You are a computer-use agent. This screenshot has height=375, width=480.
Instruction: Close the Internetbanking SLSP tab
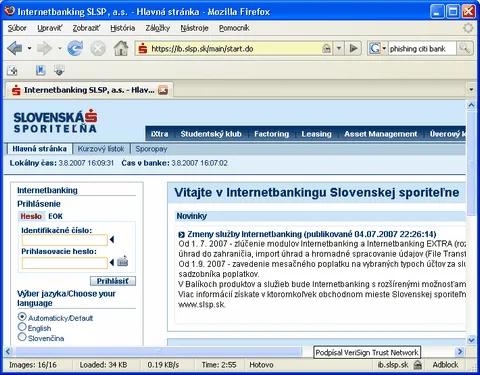coord(163,90)
